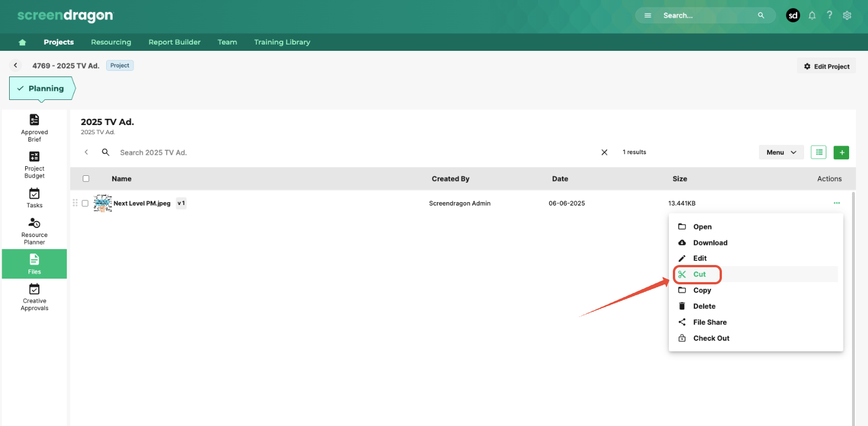
Task: Click the back chevron beside the file search
Action: [86, 152]
